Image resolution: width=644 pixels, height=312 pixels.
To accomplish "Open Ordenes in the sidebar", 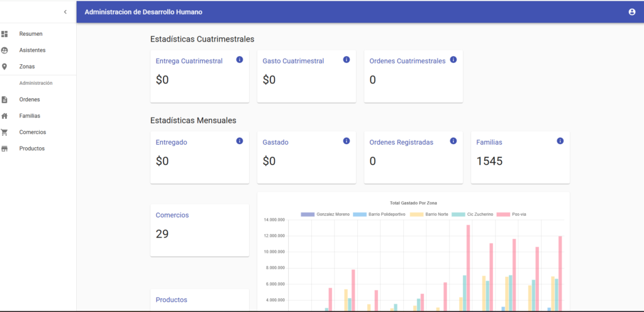I will pyautogui.click(x=30, y=99).
